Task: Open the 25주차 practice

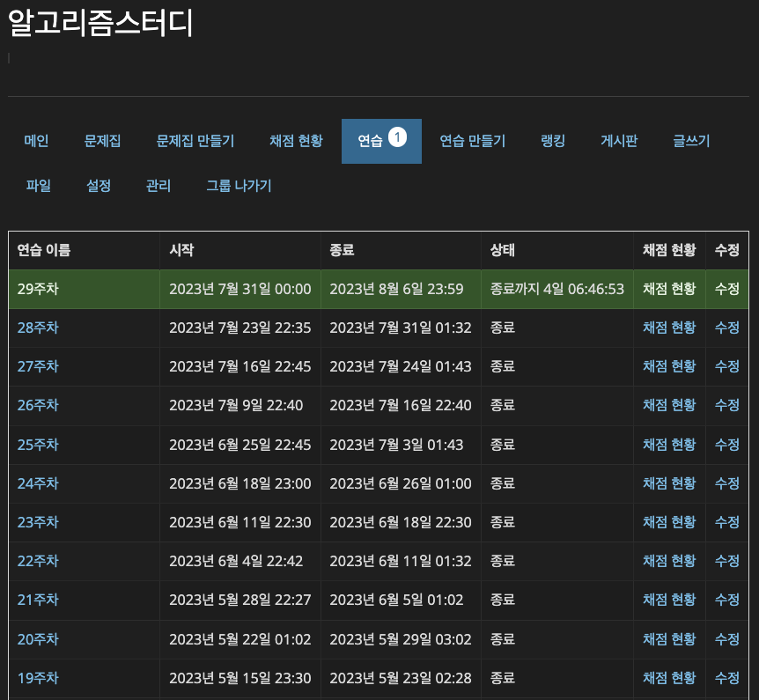Action: [x=38, y=445]
